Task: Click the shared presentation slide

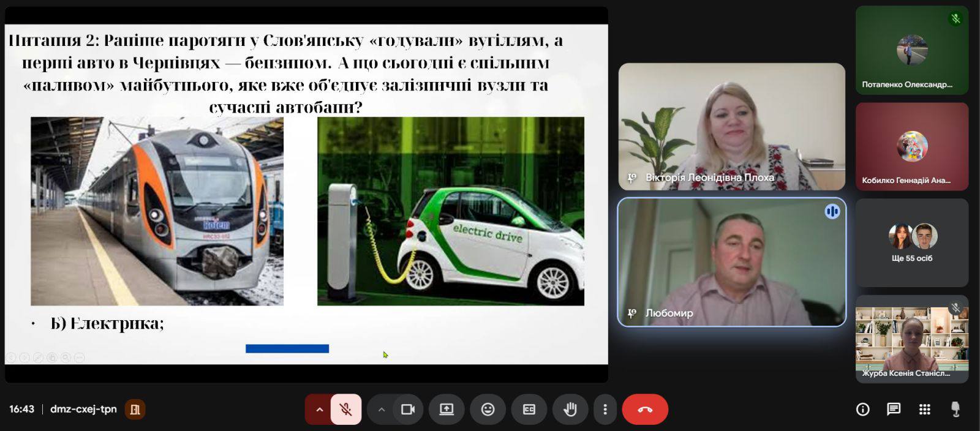Action: 306,195
